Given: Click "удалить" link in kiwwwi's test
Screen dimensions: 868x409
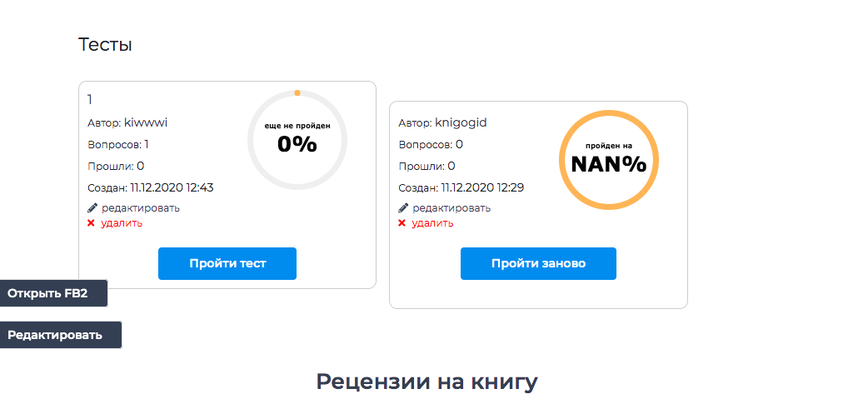Looking at the screenshot, I should [122, 222].
